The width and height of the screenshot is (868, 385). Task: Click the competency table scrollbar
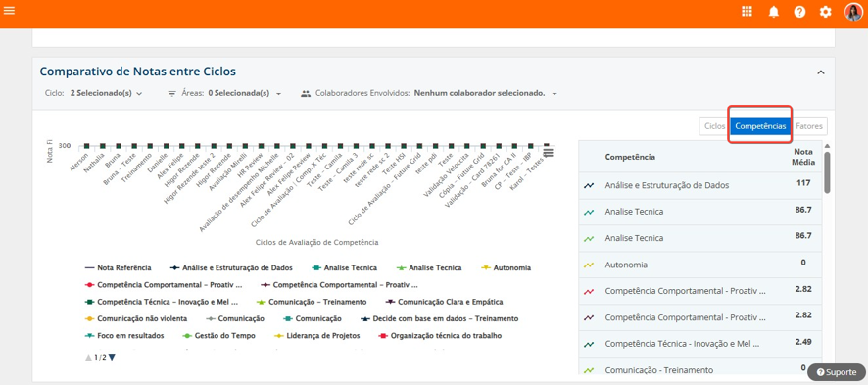point(827,172)
